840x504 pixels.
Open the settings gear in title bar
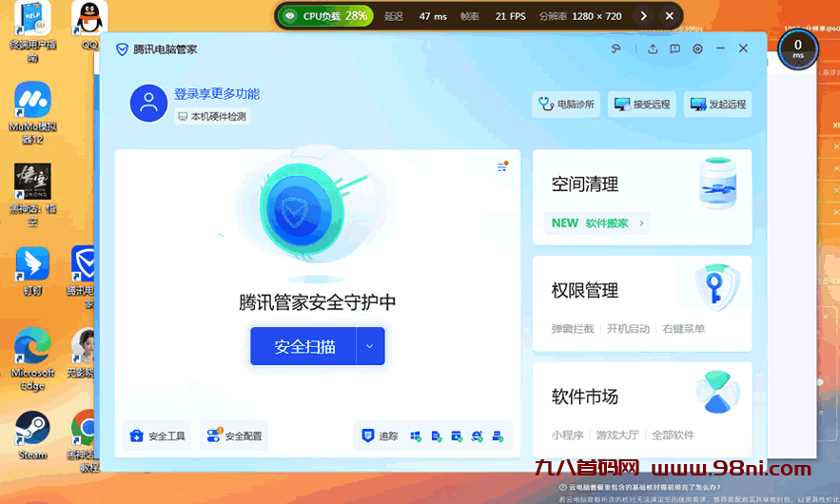pos(698,49)
